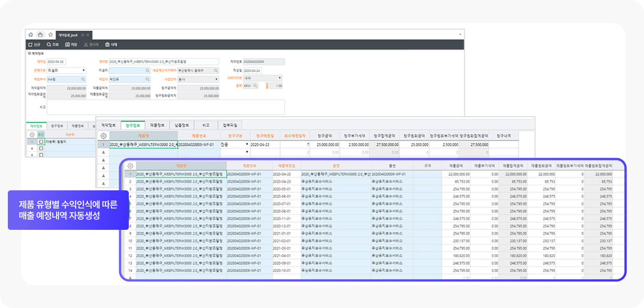The width and height of the screenshot is (644, 308).
Task: Open the gear icon of the 청구정보 grid
Action: [103, 136]
